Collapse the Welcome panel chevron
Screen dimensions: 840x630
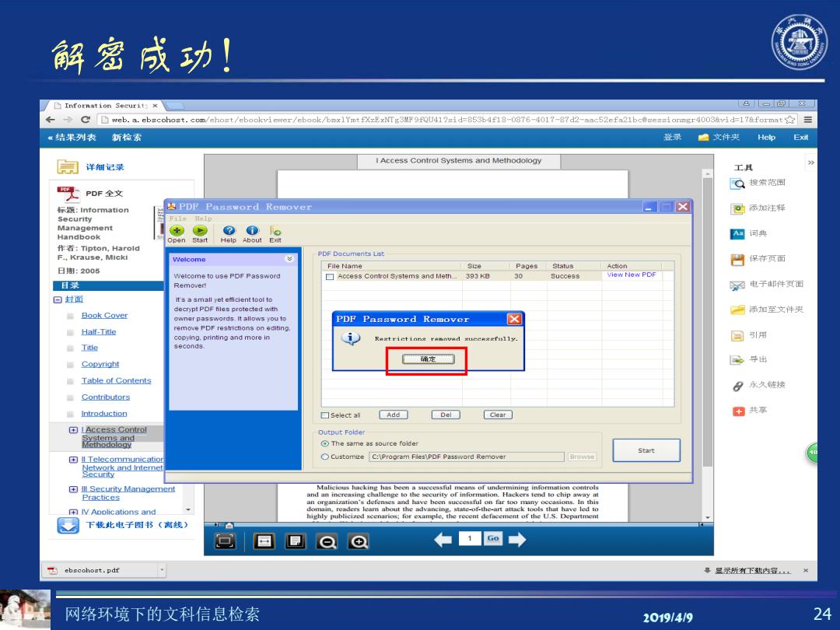(289, 259)
